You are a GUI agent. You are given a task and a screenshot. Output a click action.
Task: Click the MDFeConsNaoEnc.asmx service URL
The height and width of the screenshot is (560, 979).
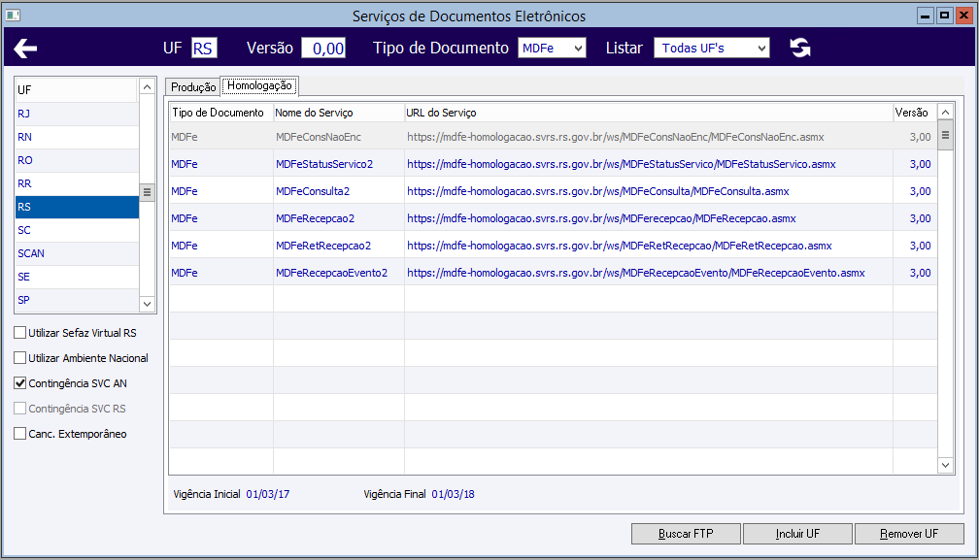coord(616,137)
